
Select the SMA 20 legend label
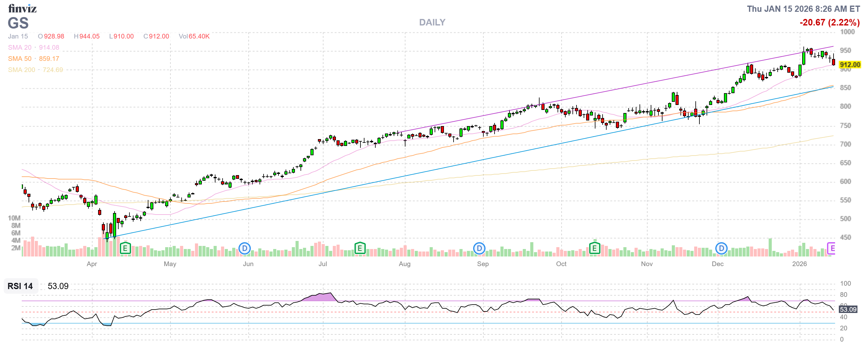click(x=20, y=48)
